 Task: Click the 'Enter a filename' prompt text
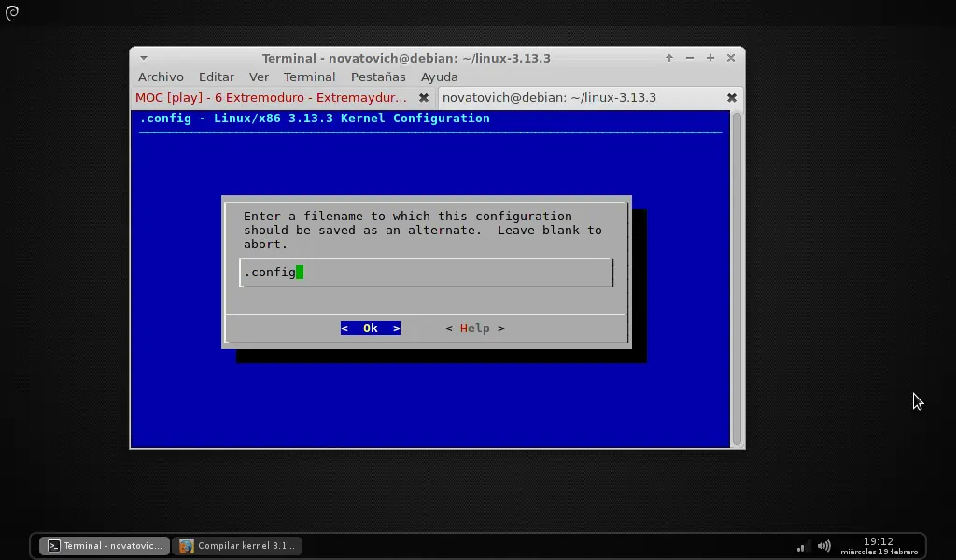click(x=423, y=230)
